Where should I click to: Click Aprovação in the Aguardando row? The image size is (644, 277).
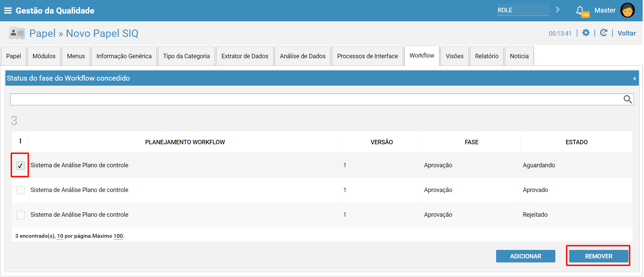(x=438, y=165)
